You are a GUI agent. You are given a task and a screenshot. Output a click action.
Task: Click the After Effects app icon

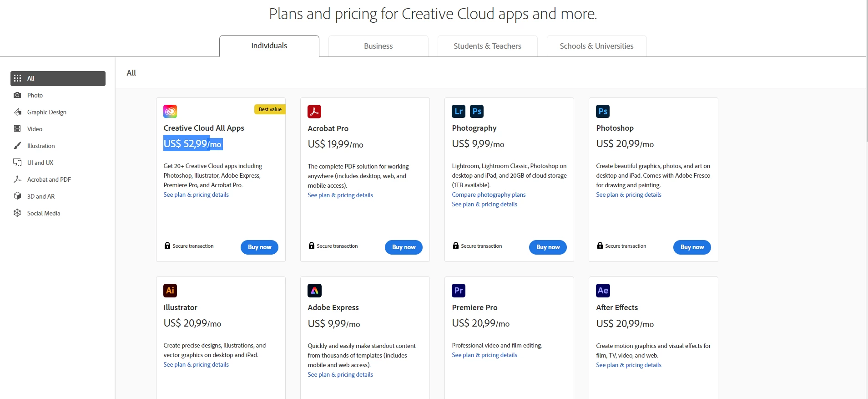(x=603, y=291)
